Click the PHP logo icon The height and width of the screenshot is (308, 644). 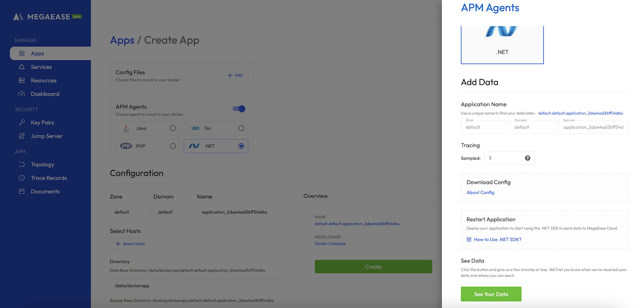pyautogui.click(x=126, y=146)
